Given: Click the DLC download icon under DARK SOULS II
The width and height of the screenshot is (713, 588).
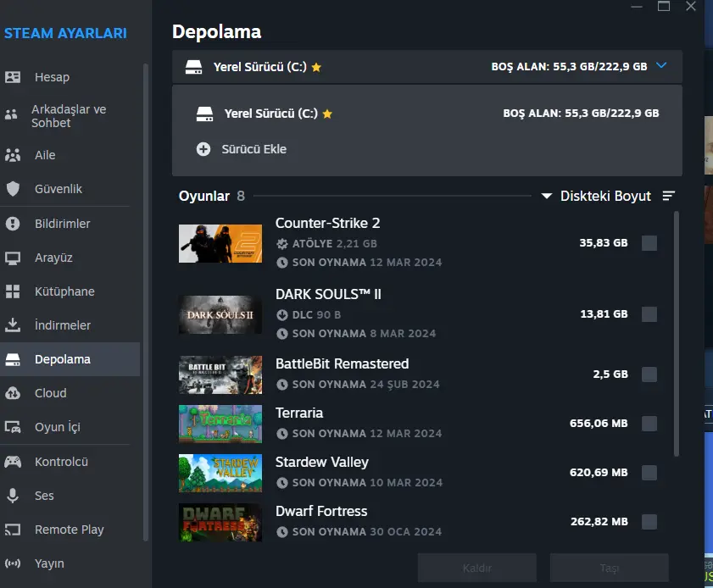Looking at the screenshot, I should coord(282,315).
